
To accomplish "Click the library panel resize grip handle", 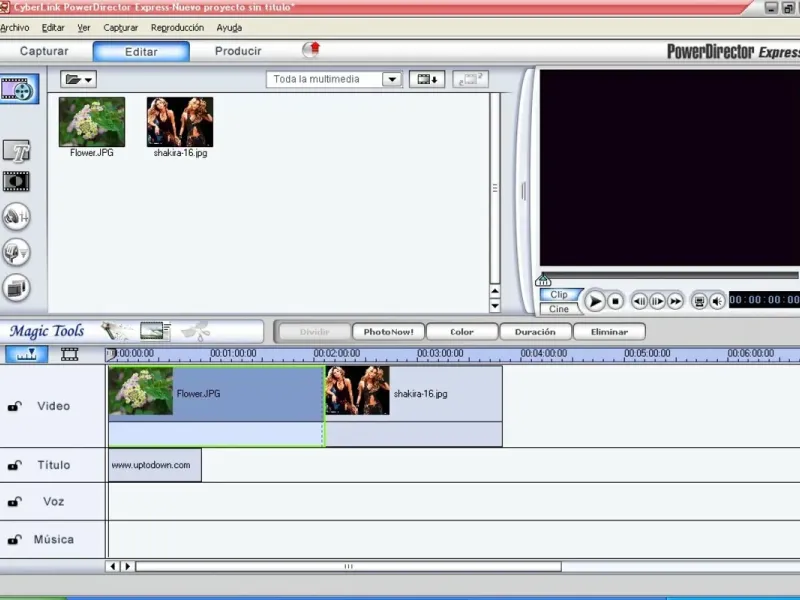I will 523,191.
